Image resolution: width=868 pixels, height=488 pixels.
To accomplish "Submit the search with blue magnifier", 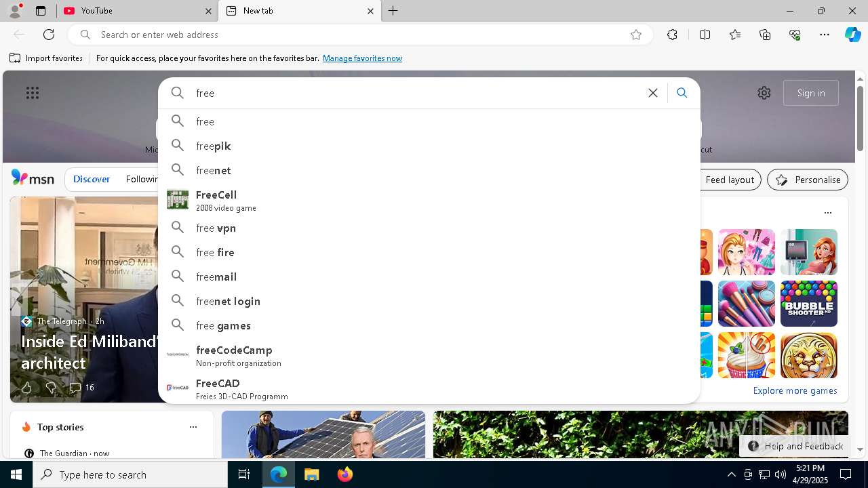I will coord(682,93).
